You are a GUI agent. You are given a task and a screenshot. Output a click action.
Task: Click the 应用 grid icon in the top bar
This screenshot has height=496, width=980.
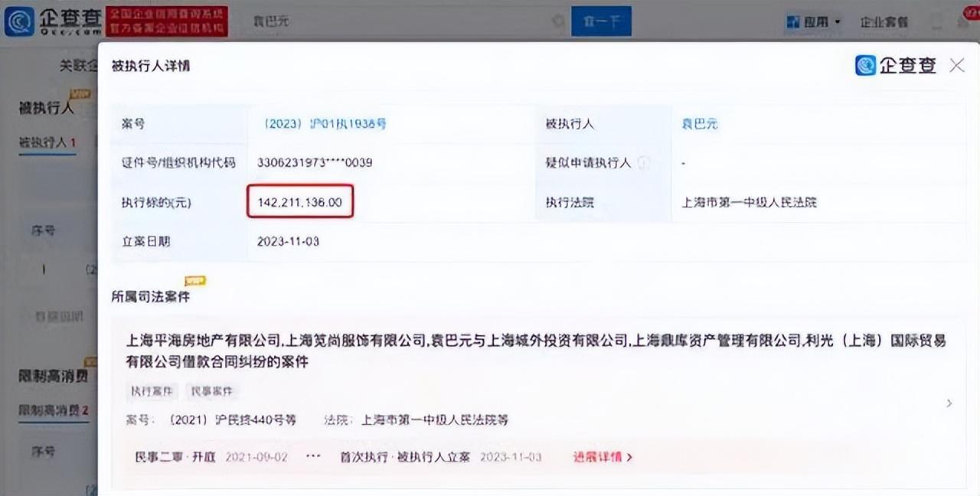pos(792,21)
